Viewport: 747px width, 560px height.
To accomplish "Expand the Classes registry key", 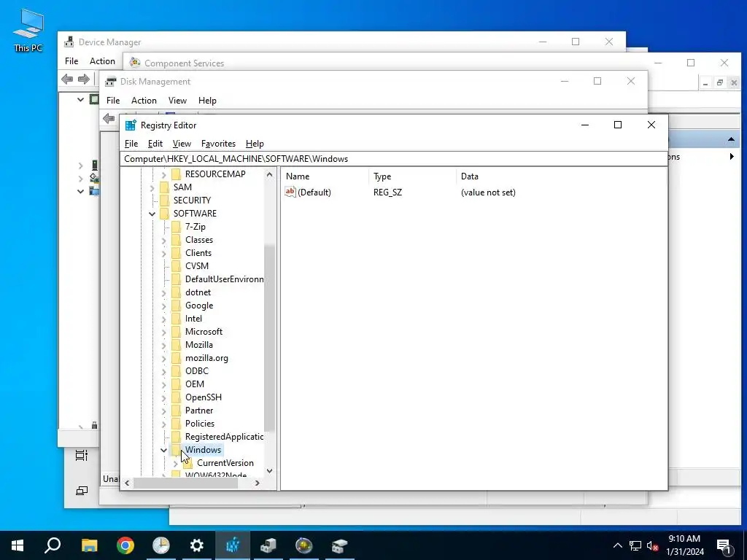I will [163, 240].
